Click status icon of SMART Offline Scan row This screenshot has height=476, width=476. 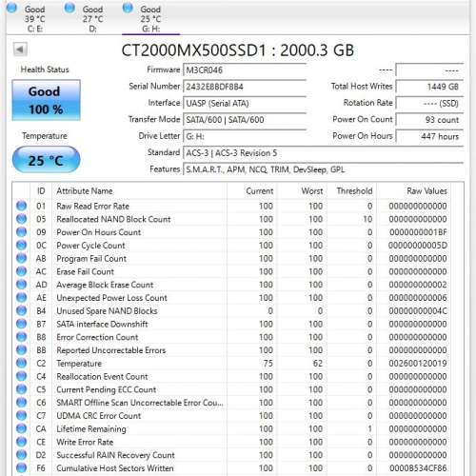click(x=21, y=403)
